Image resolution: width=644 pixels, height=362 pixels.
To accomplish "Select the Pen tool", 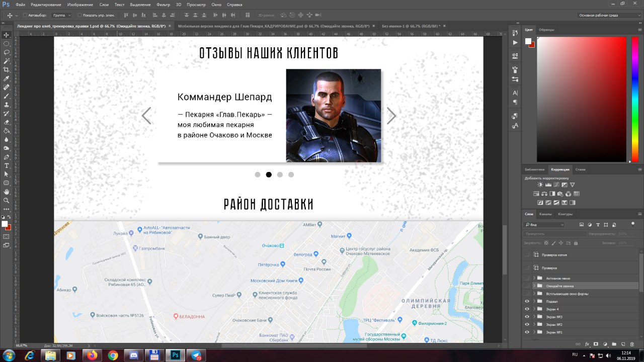I will point(7,157).
